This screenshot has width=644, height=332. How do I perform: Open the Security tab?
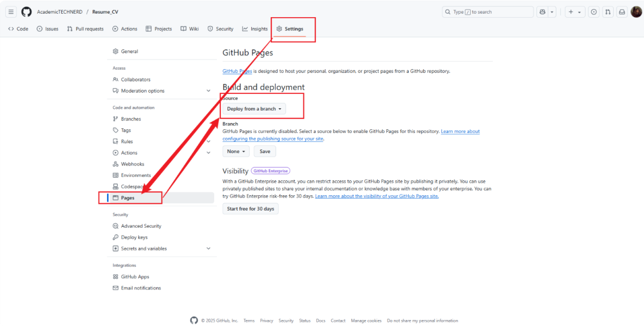[x=220, y=29]
